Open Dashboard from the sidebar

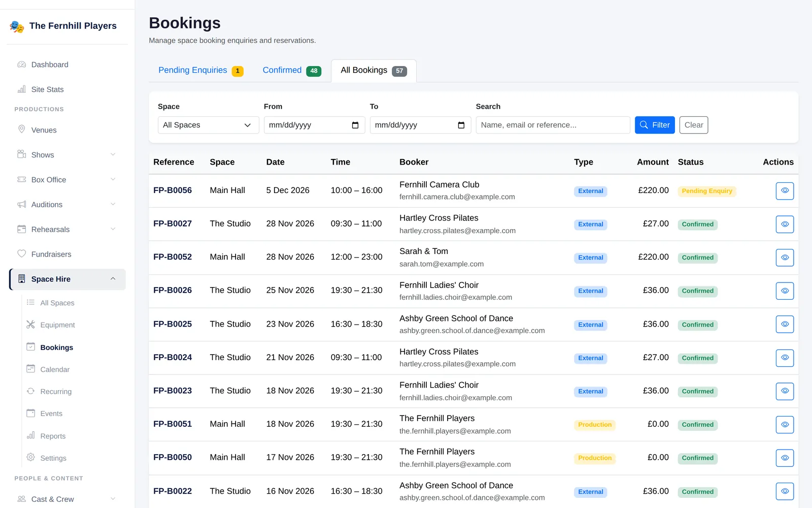(x=67, y=65)
